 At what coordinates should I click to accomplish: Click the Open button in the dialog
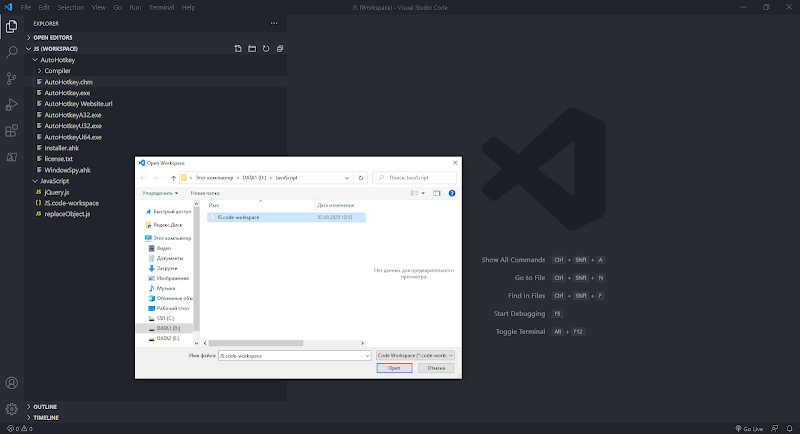(394, 368)
